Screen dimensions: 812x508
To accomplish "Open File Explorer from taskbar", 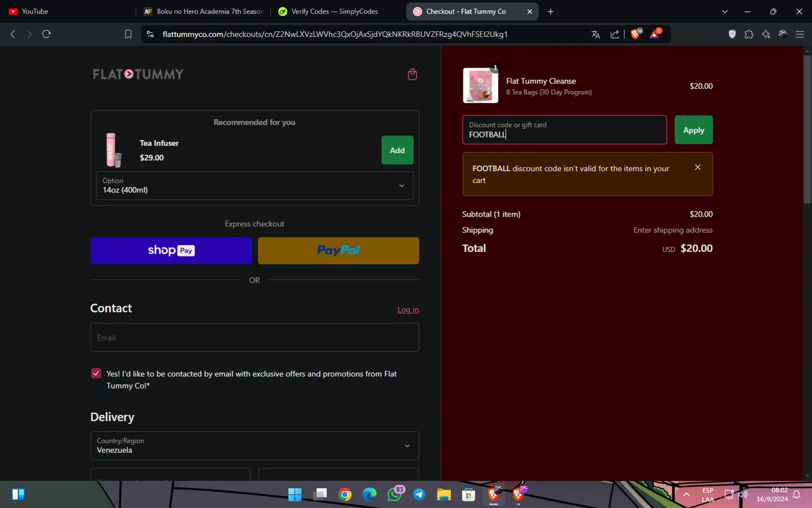I will point(444,494).
